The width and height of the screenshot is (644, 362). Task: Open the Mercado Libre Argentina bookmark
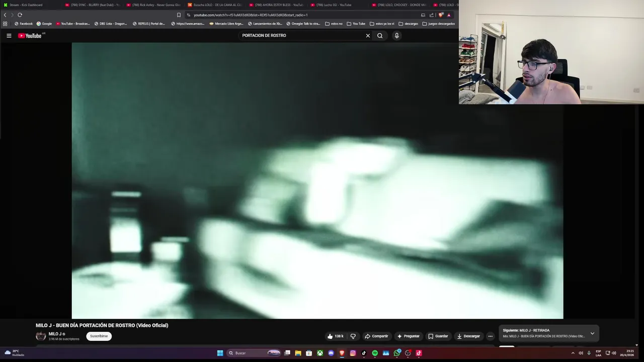pyautogui.click(x=226, y=24)
